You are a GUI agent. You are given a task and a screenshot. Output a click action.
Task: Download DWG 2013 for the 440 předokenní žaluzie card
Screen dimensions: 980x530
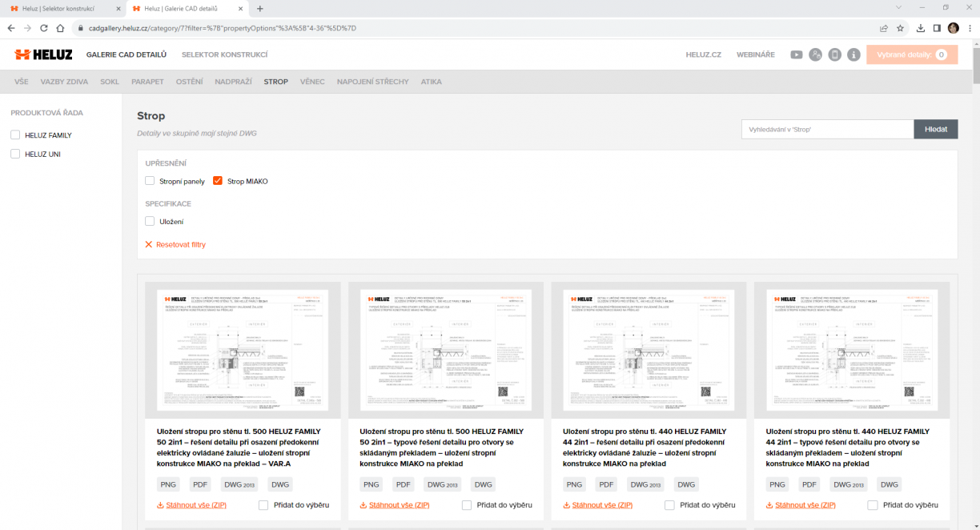(x=644, y=484)
